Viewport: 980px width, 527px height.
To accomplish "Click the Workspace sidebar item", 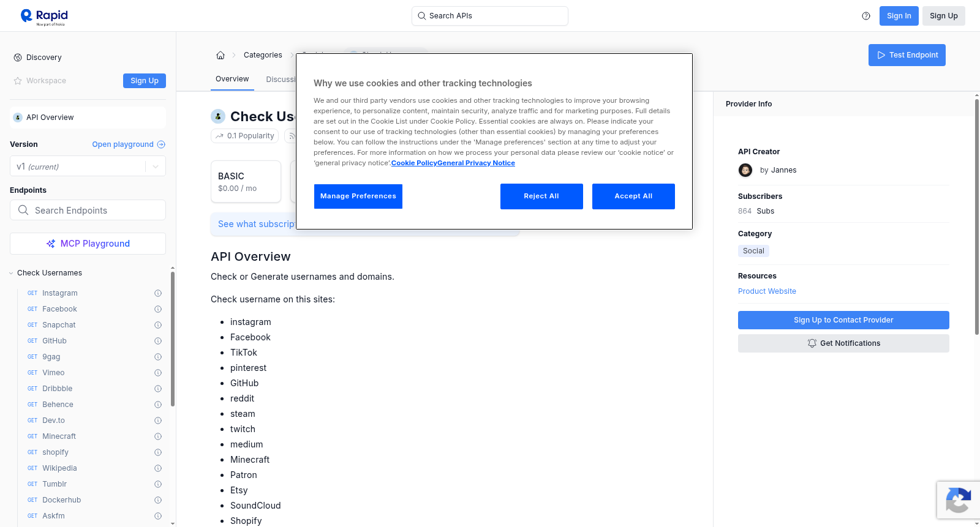I will click(x=40, y=81).
